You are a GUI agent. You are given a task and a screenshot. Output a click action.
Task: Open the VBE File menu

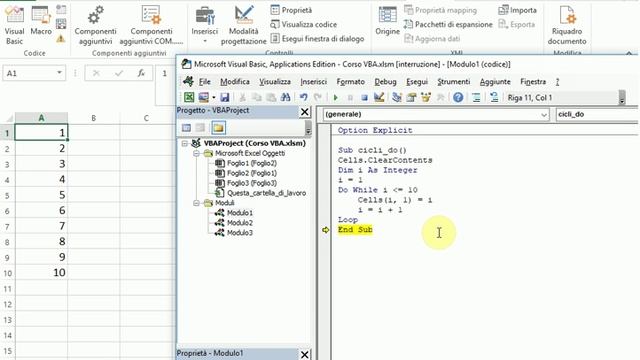click(x=204, y=82)
